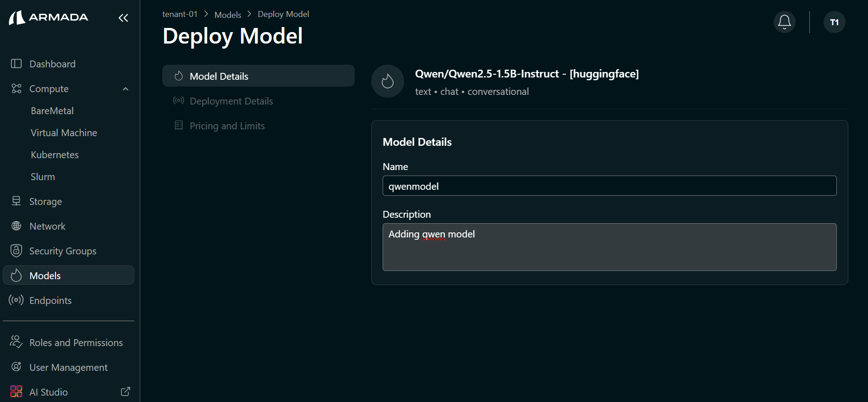Open BareMetal under Compute

click(x=52, y=111)
